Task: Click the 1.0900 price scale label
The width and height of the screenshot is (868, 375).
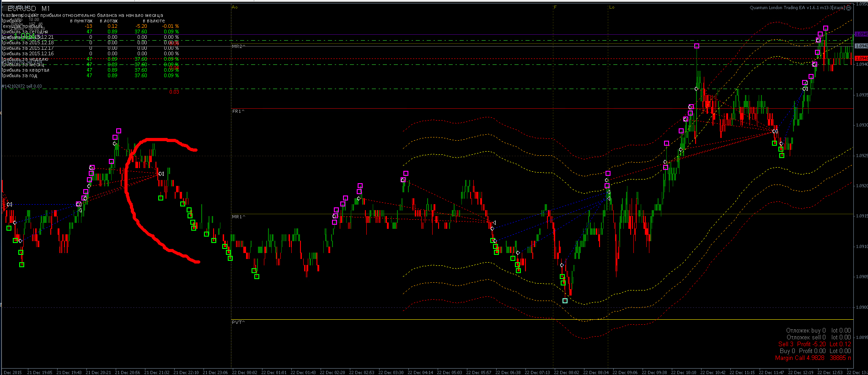Action: coord(862,307)
